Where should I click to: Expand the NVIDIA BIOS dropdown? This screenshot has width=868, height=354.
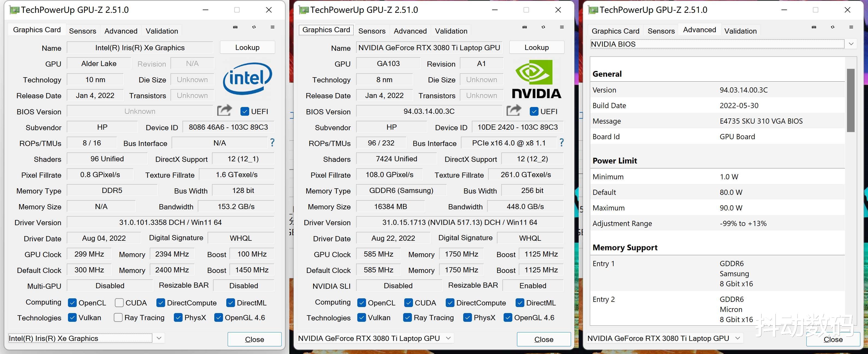point(851,44)
